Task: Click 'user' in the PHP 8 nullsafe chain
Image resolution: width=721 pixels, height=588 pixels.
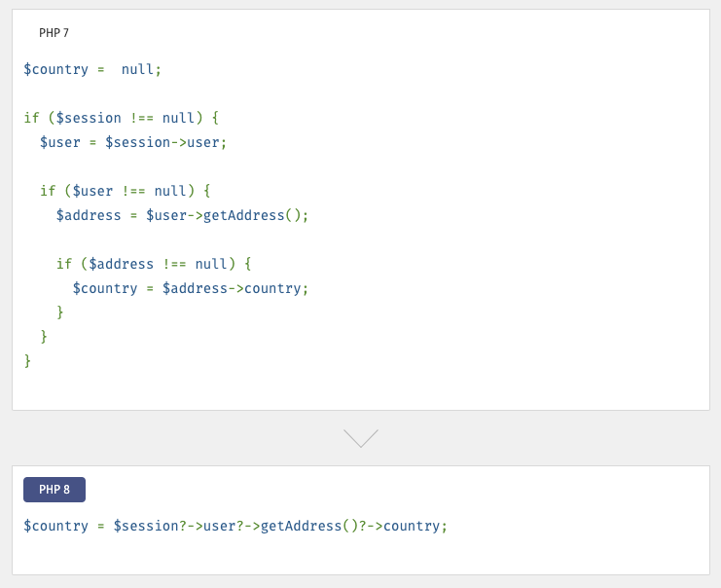Action: click(220, 527)
